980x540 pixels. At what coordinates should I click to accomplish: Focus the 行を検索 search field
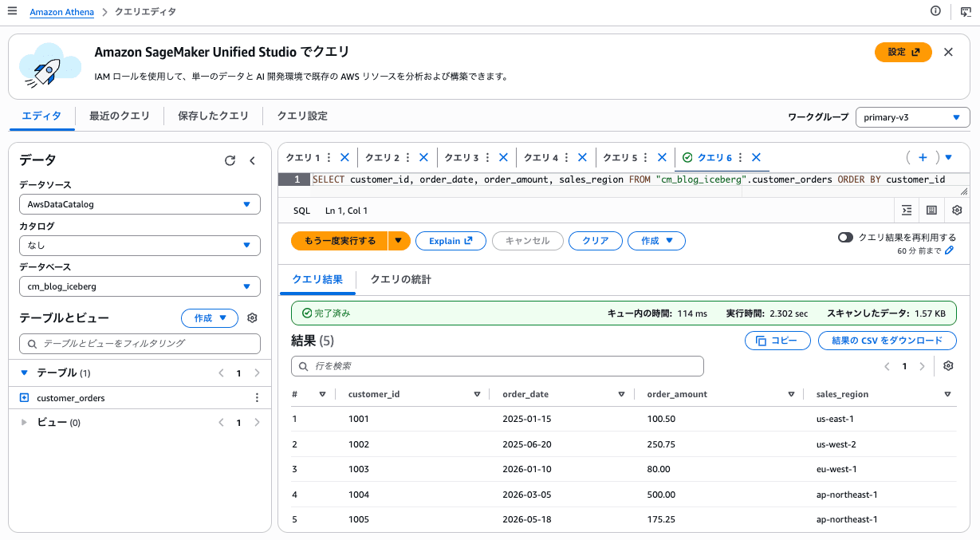(498, 366)
